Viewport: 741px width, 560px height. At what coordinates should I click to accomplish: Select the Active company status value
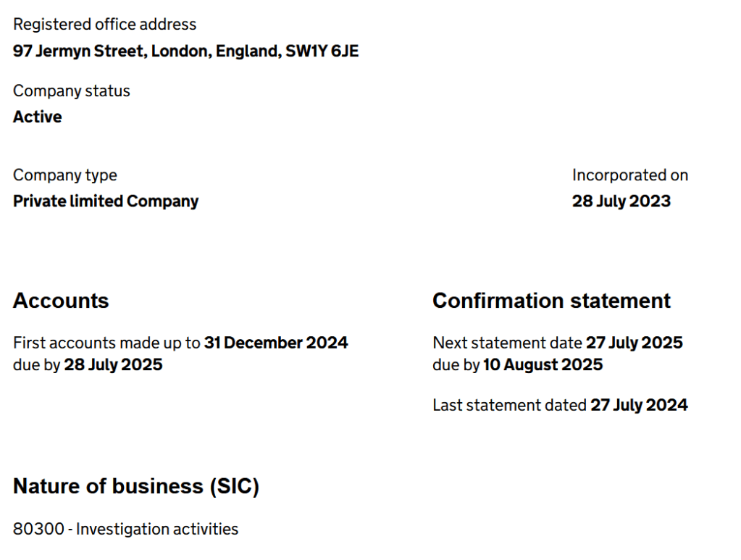click(38, 117)
